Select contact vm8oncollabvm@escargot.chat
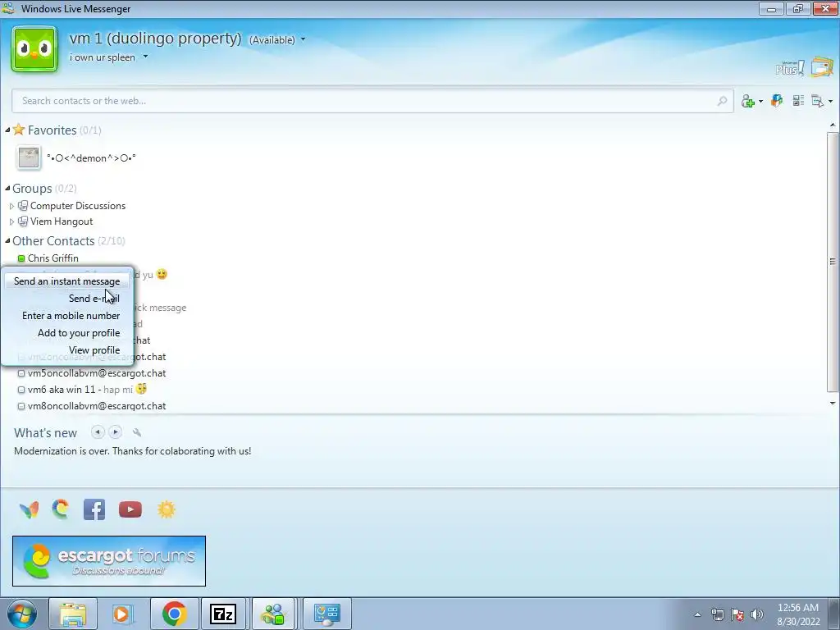Viewport: 840px width, 630px height. tap(97, 406)
